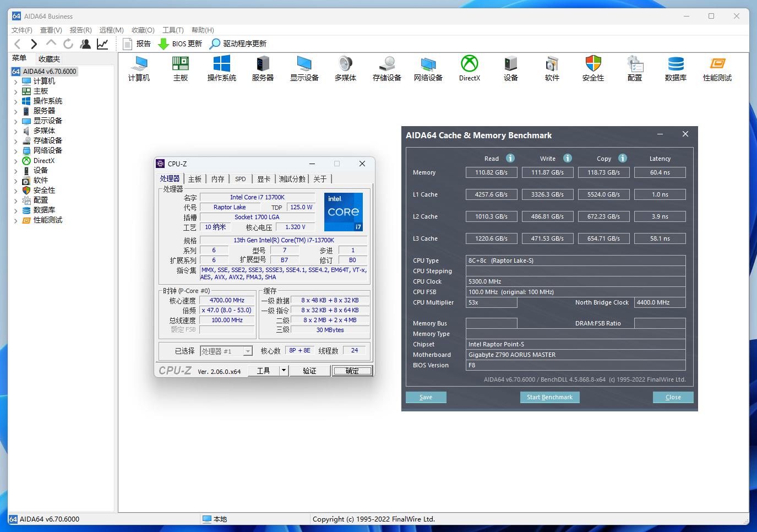The image size is (757, 532).
Task: Open the DirectX category icon
Action: (x=469, y=68)
